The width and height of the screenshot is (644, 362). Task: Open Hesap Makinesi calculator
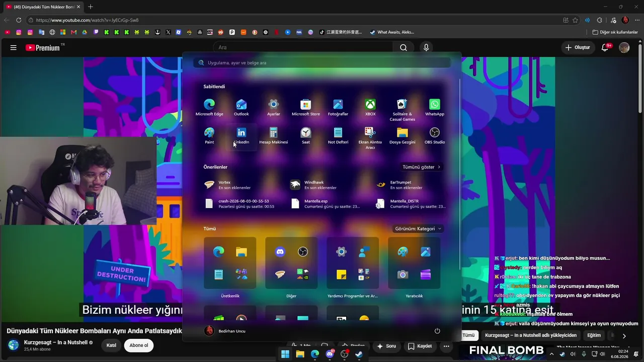(274, 135)
